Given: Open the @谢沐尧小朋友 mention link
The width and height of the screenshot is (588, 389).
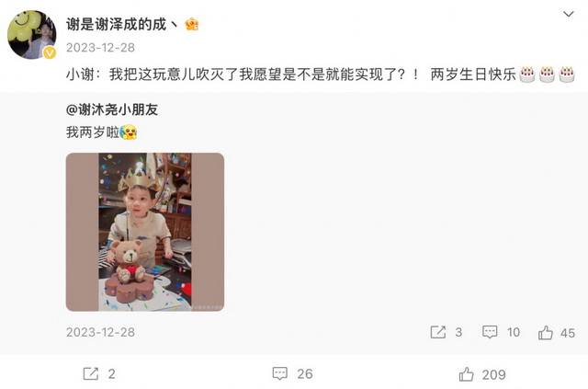Looking at the screenshot, I should click(x=112, y=109).
